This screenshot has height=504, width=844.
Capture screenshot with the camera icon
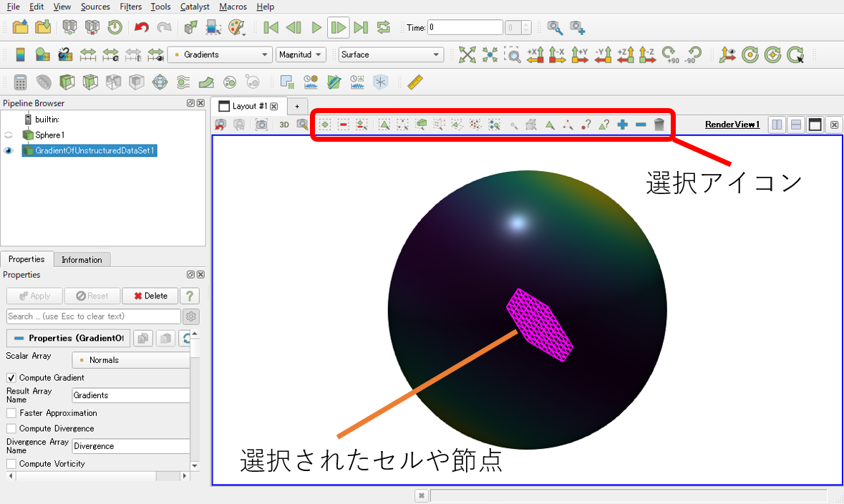pyautogui.click(x=261, y=125)
